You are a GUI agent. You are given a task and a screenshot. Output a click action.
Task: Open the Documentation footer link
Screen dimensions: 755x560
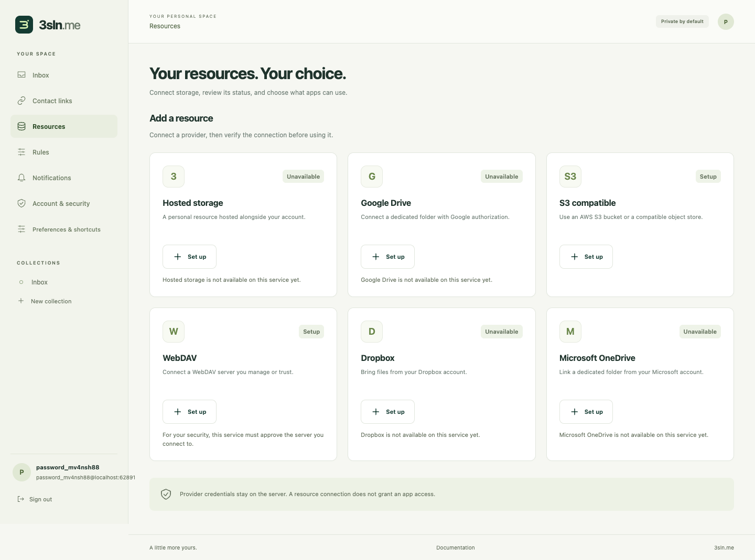coord(456,547)
